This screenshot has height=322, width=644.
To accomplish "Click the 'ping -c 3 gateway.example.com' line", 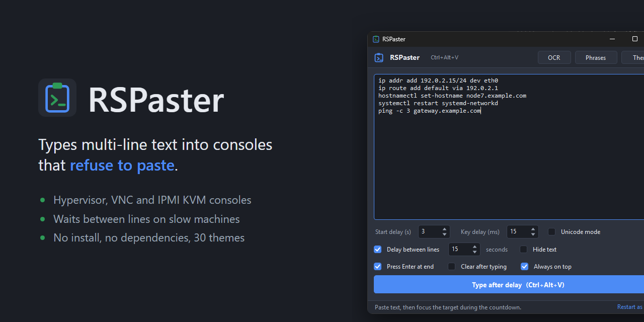I will pos(430,111).
